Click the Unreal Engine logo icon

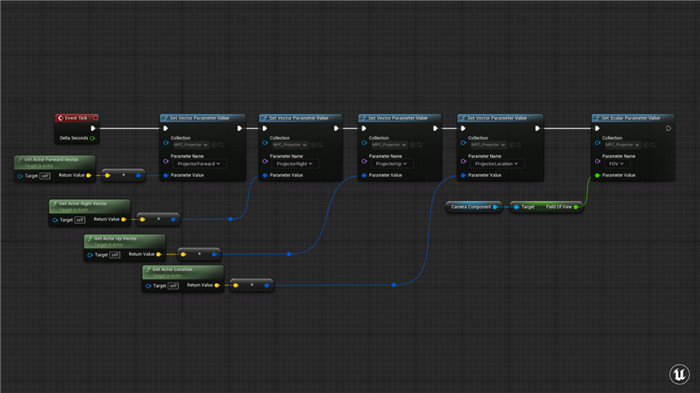(679, 374)
